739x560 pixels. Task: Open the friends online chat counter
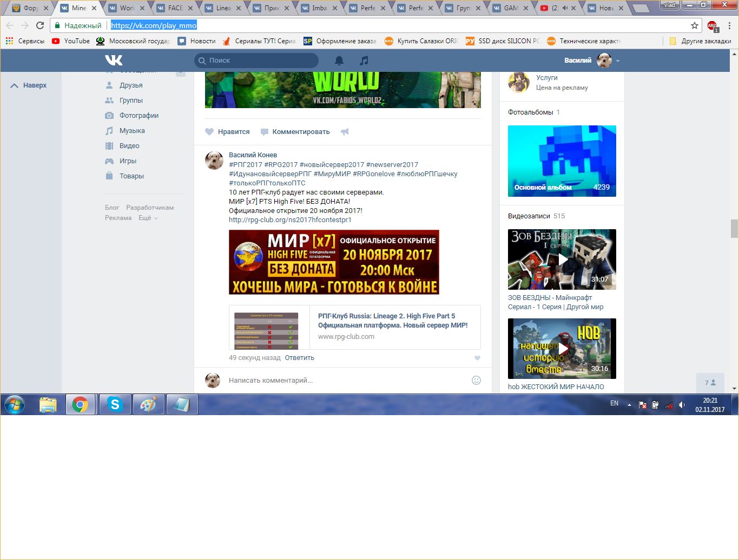710,383
